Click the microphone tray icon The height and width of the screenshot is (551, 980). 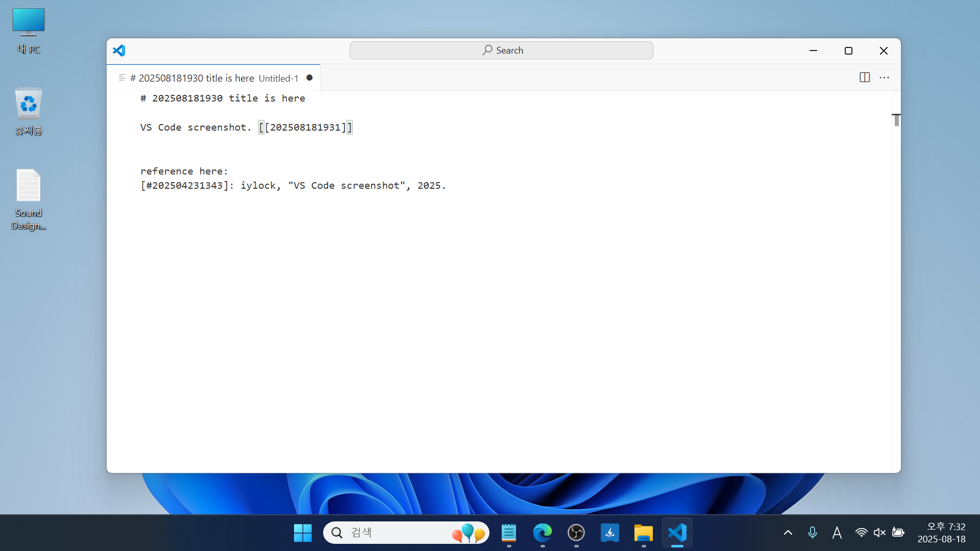[x=813, y=533]
